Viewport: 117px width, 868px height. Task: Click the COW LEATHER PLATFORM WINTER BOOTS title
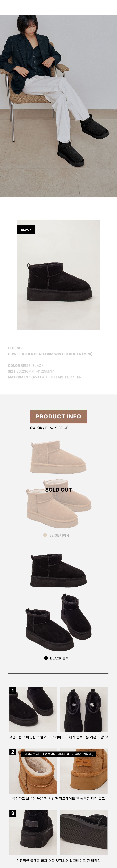(x=50, y=354)
